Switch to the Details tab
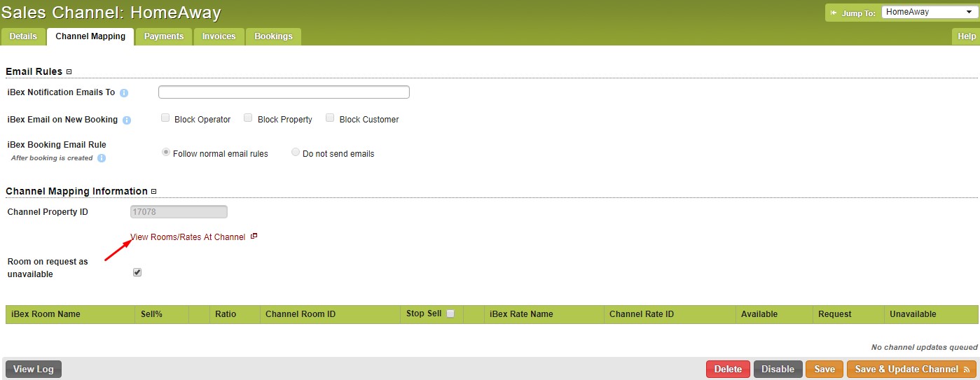The height and width of the screenshot is (380, 980). point(23,36)
